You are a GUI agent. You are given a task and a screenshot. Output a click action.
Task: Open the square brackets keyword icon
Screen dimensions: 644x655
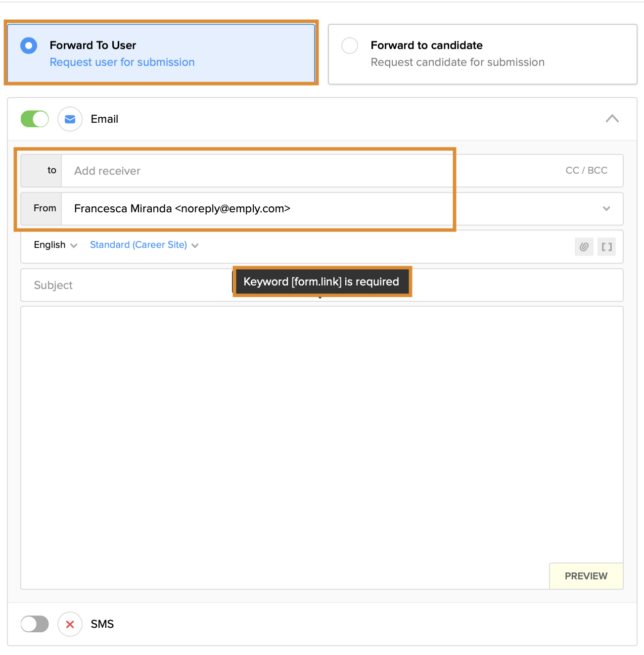click(x=606, y=247)
